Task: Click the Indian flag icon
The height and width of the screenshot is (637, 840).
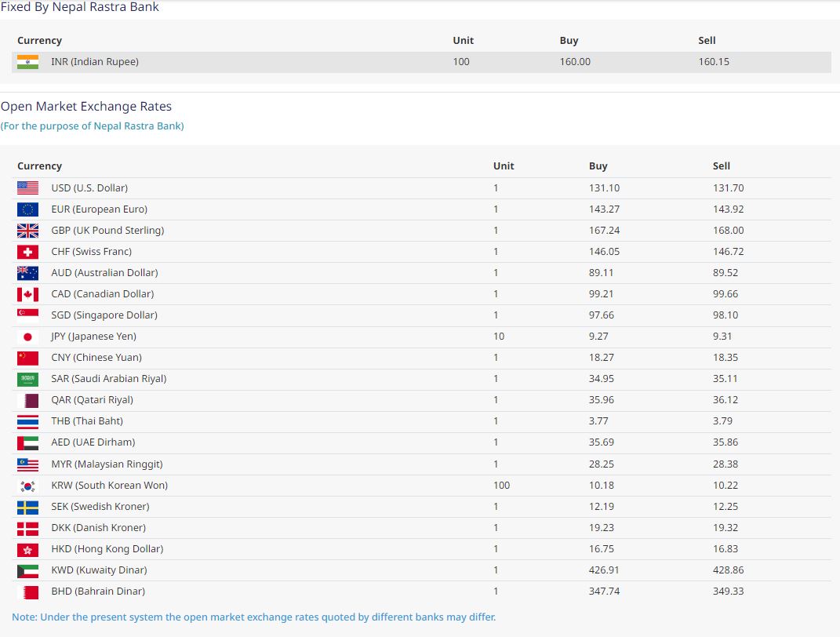Action: coord(28,62)
